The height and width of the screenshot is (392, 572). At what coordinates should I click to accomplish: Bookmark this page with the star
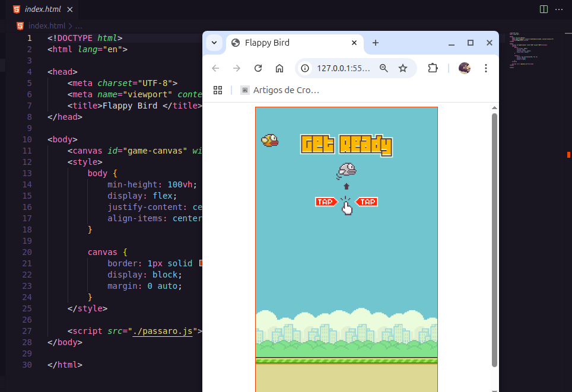point(403,68)
